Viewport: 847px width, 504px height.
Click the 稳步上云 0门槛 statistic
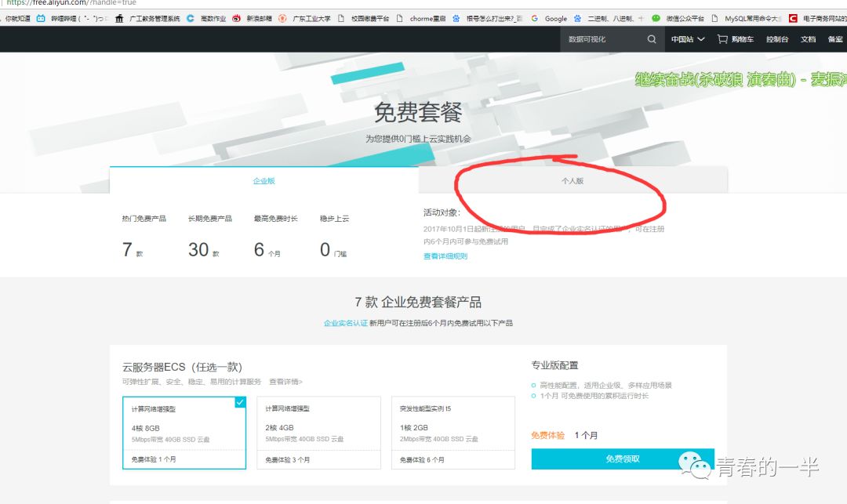pos(334,237)
